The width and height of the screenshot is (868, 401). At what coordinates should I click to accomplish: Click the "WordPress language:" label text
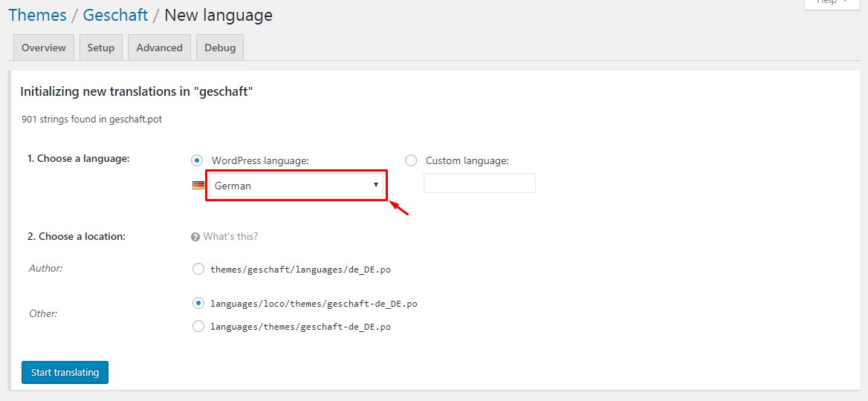[x=260, y=160]
